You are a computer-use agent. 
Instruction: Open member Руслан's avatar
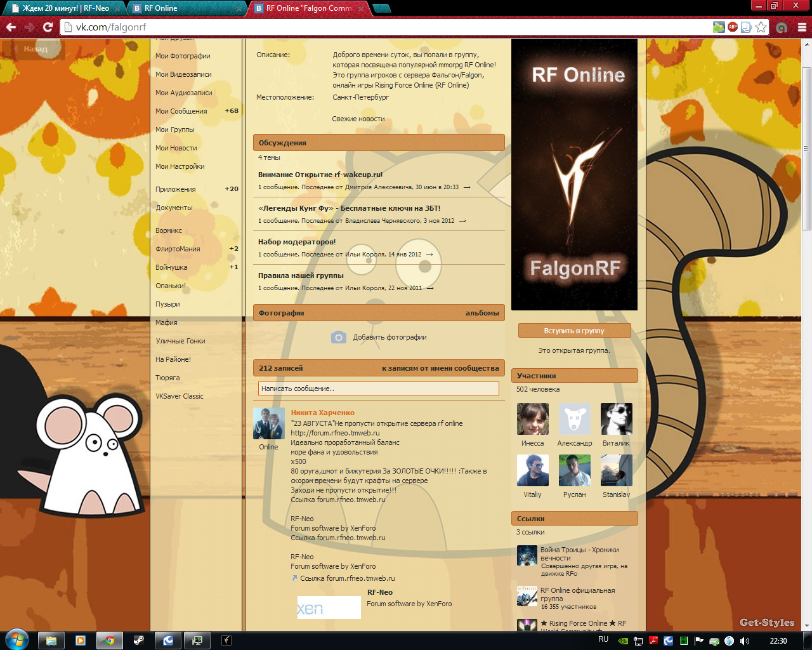click(x=575, y=470)
